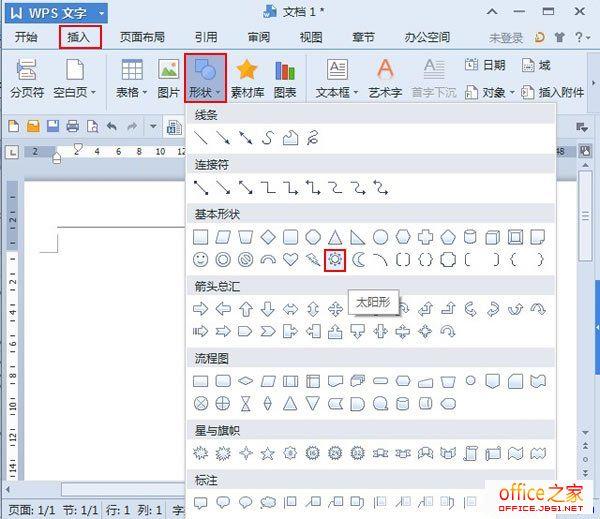This screenshot has width=600, height=519.
Task: Select the four-way arrow shape
Action: click(x=335, y=309)
